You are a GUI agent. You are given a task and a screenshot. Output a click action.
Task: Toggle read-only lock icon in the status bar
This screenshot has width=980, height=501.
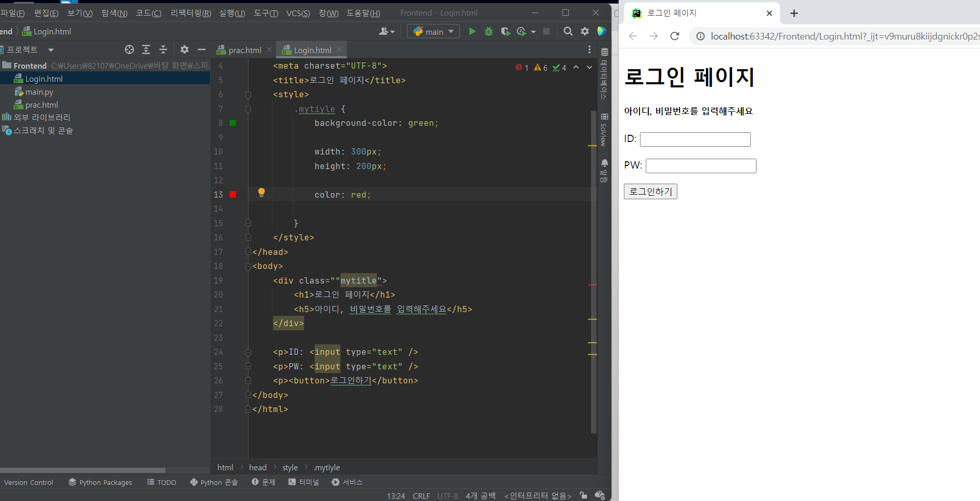pos(583,495)
